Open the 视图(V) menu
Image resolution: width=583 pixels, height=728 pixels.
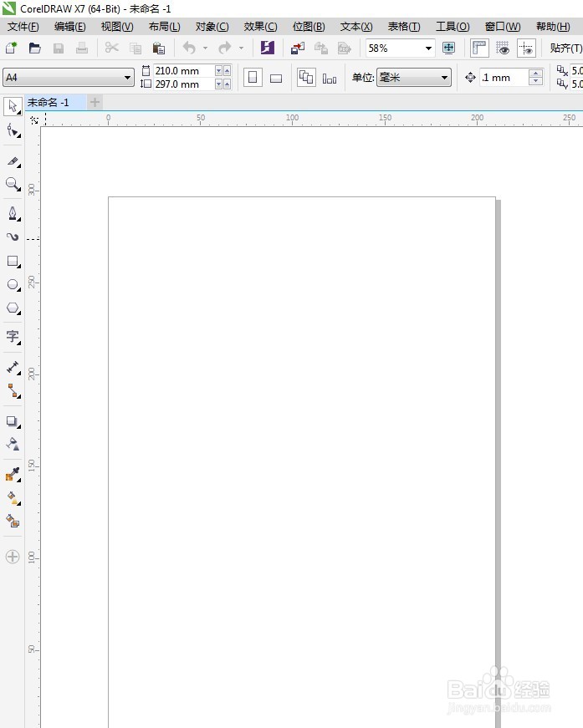click(x=117, y=27)
